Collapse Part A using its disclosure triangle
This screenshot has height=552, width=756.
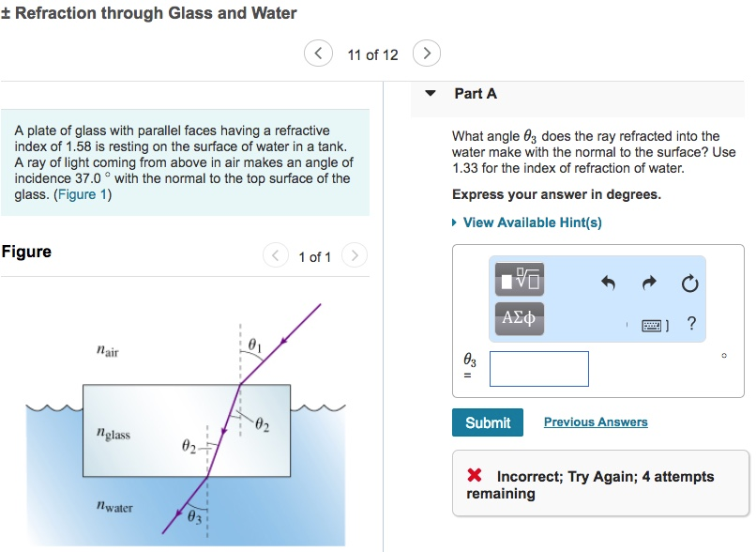pyautogui.click(x=429, y=94)
